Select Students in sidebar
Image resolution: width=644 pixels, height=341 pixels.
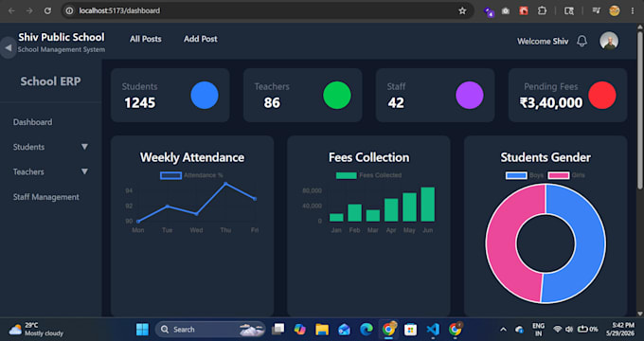[28, 147]
